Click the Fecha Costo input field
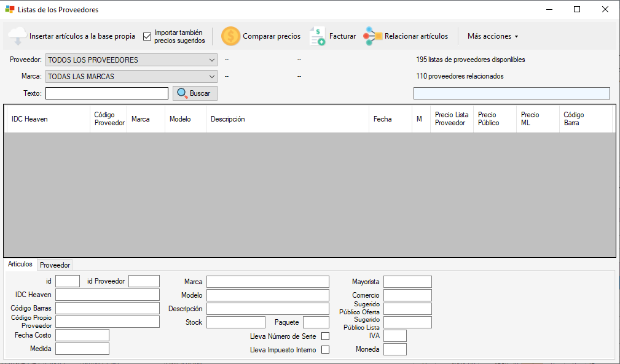This screenshot has width=620, height=364. pos(82,335)
